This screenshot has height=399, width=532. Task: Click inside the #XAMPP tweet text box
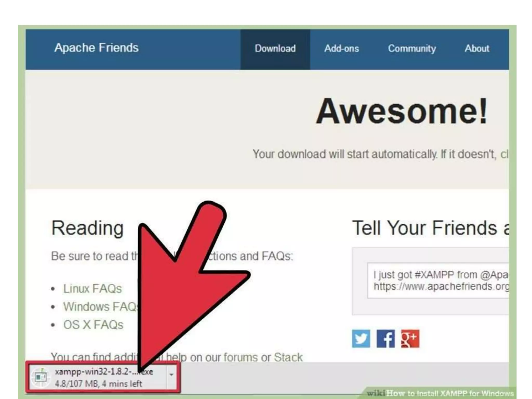(x=439, y=281)
